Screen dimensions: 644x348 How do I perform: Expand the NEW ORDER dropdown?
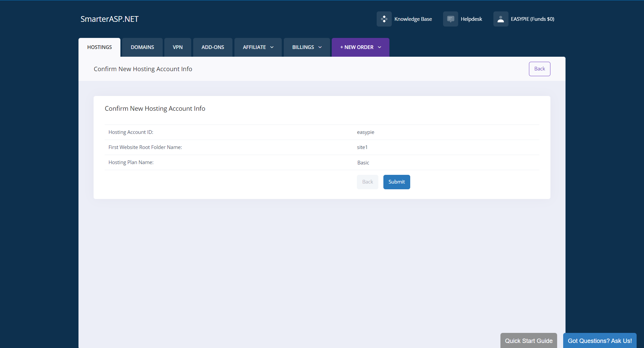[360, 47]
